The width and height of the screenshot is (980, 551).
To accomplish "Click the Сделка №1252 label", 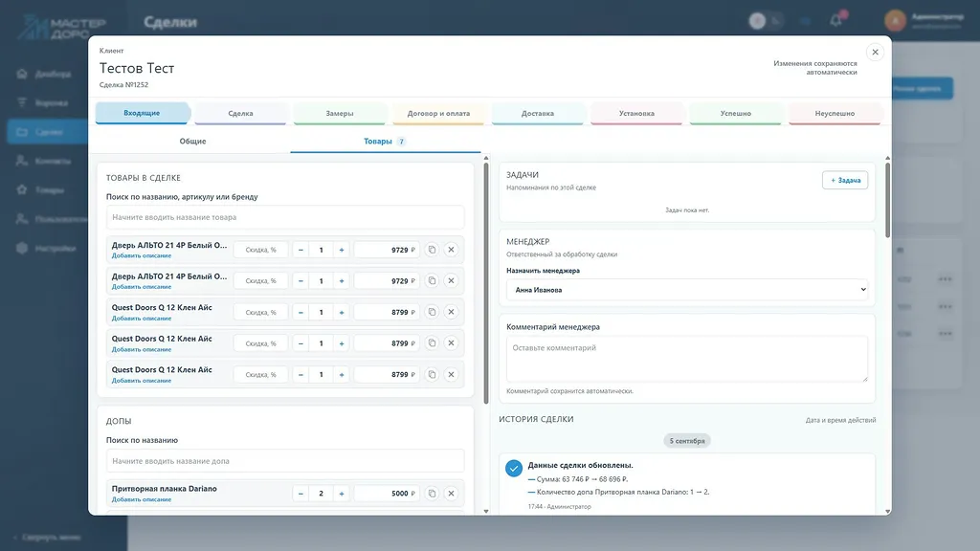I will click(x=123, y=84).
